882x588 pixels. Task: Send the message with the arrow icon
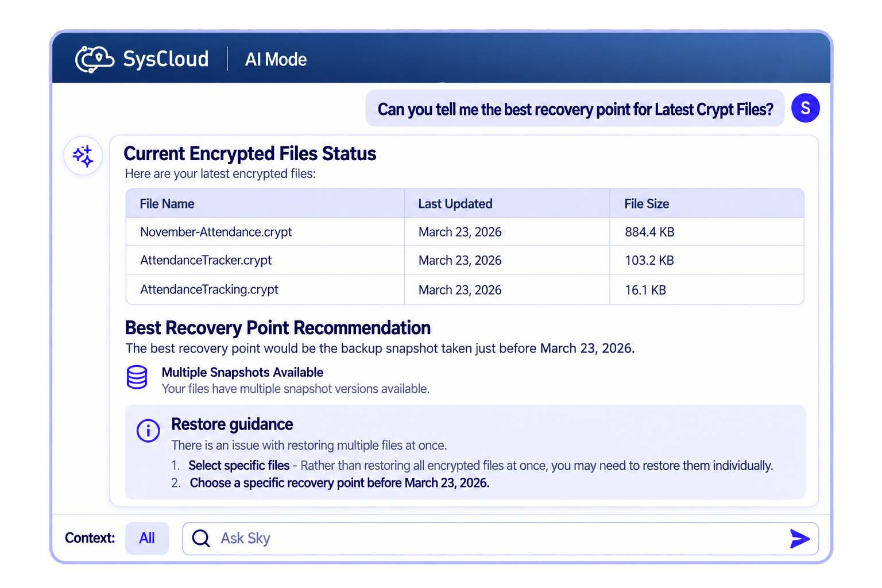coord(799,539)
